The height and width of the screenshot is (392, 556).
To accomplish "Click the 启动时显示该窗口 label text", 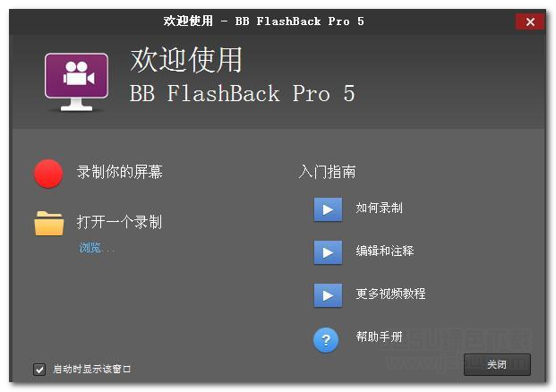I will (92, 370).
